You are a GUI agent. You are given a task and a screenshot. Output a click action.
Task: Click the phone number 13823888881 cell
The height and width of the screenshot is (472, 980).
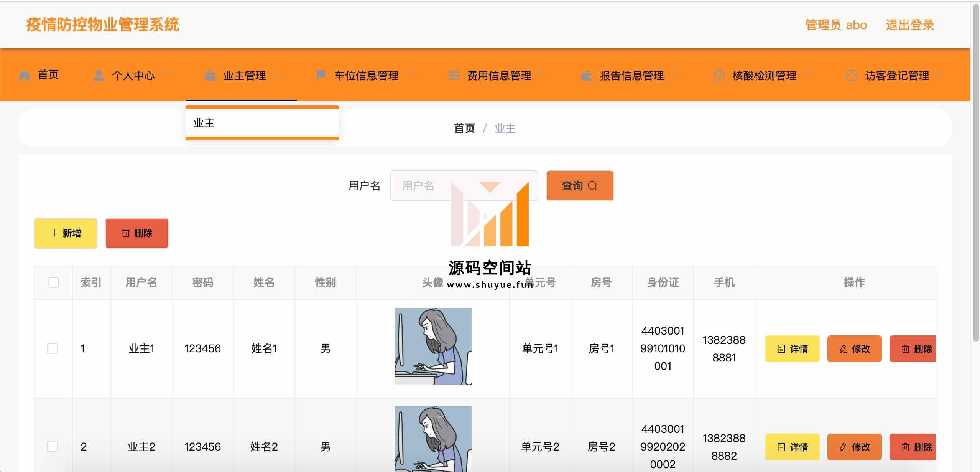pyautogui.click(x=724, y=349)
